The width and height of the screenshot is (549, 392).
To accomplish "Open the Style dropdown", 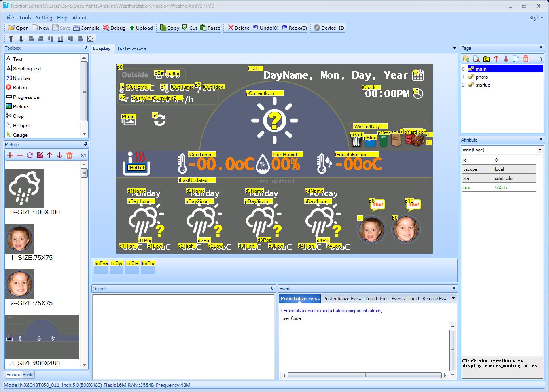I will [x=536, y=17].
